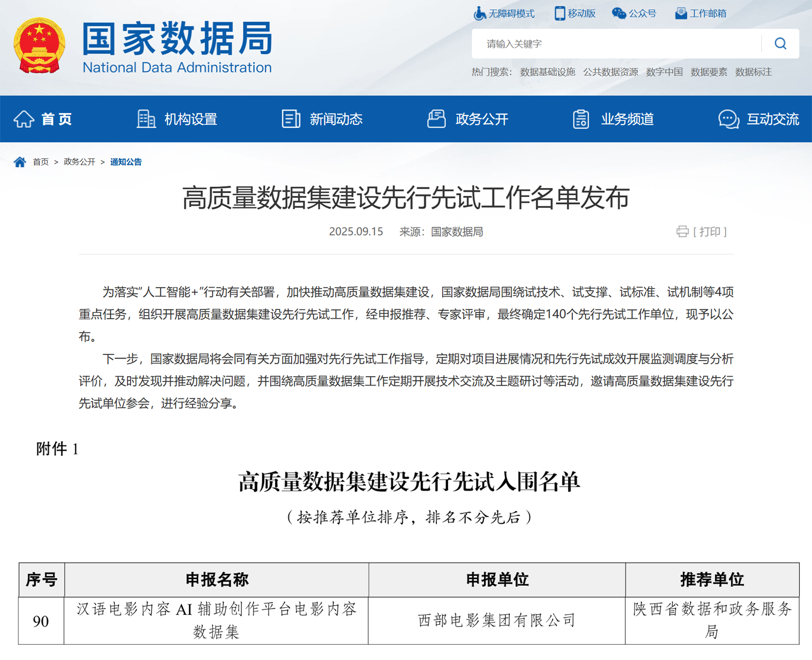812x660 pixels.
Task: Click the WeChat public account icon
Action: 619,14
